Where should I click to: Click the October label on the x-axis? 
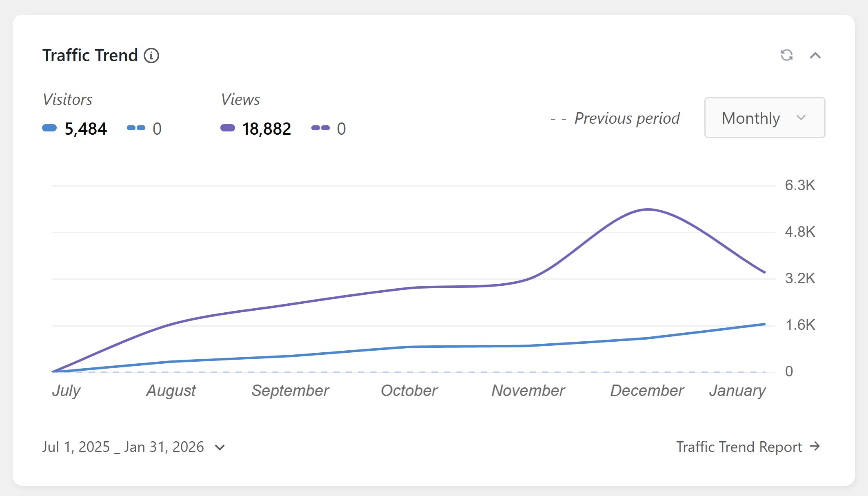409,391
